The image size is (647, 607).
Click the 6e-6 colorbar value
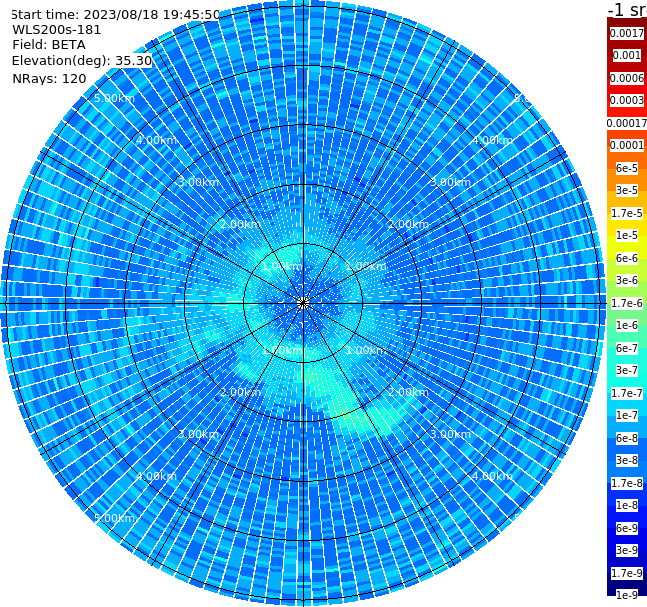(627, 258)
